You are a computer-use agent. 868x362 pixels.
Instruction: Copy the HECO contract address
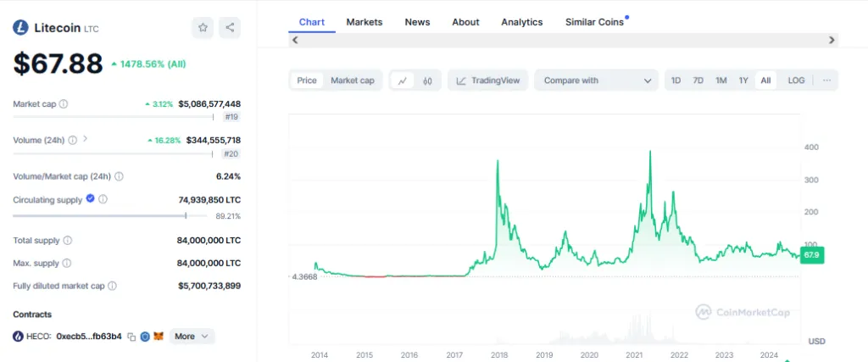131,337
